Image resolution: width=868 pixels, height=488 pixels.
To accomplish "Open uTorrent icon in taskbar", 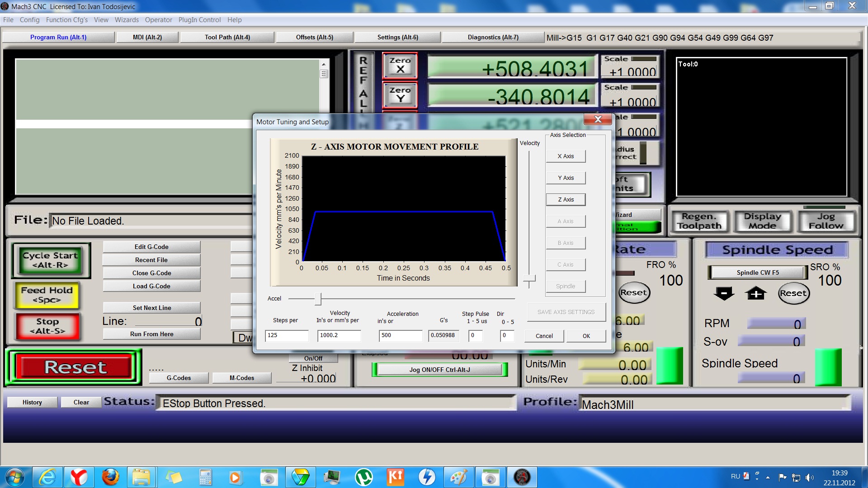I will click(363, 477).
